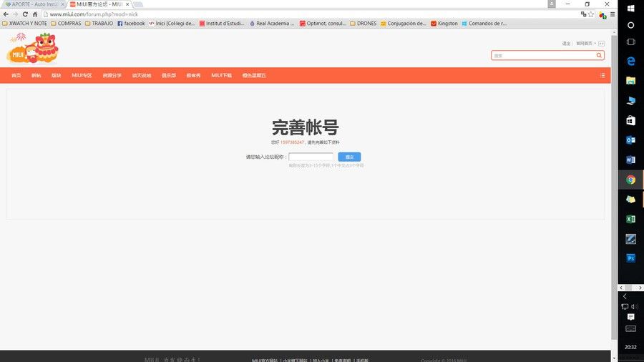Open the Comandos de r... bookmark
The width and height of the screenshot is (644, 362).
484,24
